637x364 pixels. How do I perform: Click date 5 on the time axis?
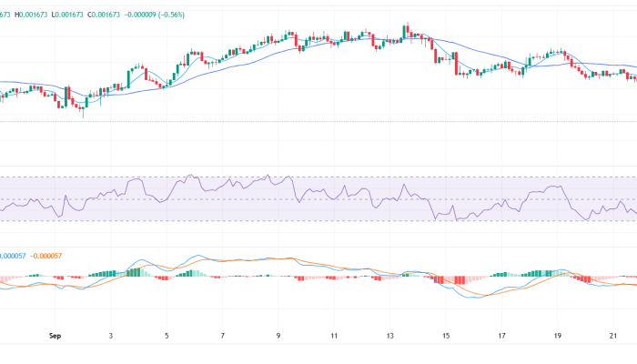pyautogui.click(x=167, y=336)
